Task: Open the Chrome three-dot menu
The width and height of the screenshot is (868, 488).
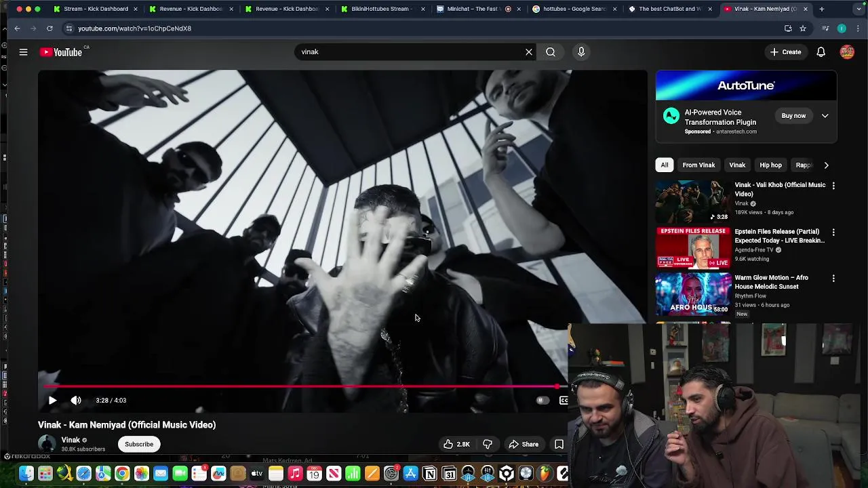Action: tap(858, 28)
